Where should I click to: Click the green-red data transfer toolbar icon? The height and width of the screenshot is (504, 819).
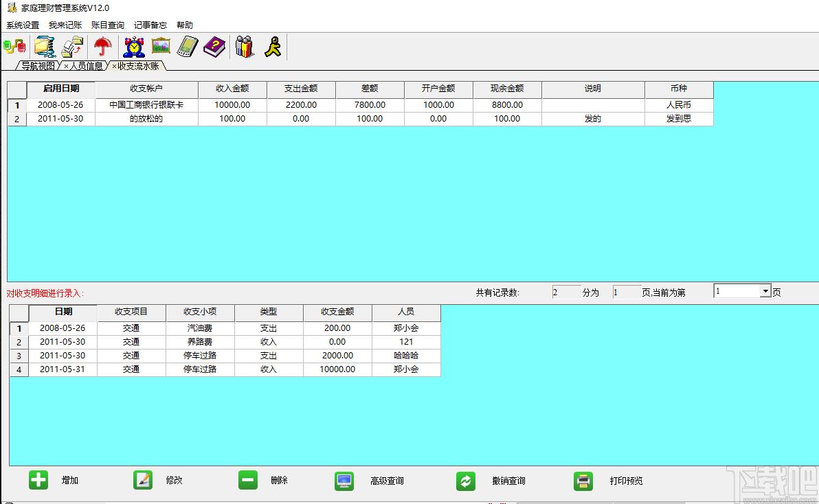coord(14,47)
